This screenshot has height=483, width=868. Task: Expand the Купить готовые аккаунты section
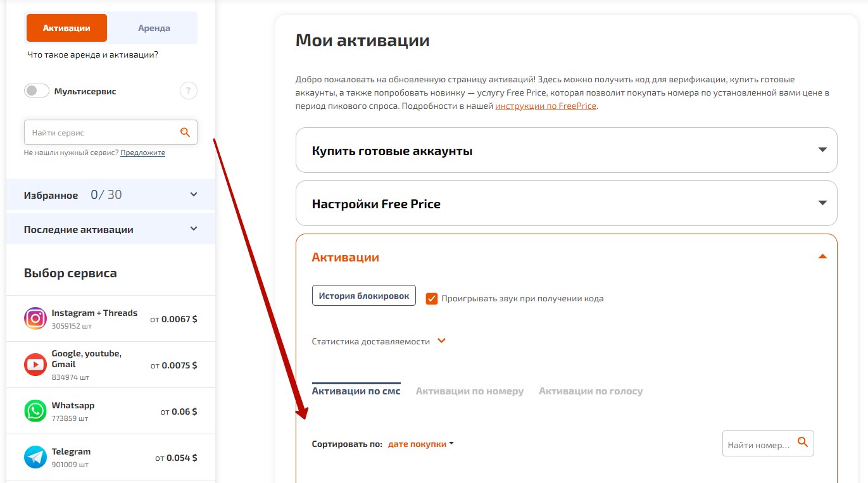pyautogui.click(x=822, y=150)
